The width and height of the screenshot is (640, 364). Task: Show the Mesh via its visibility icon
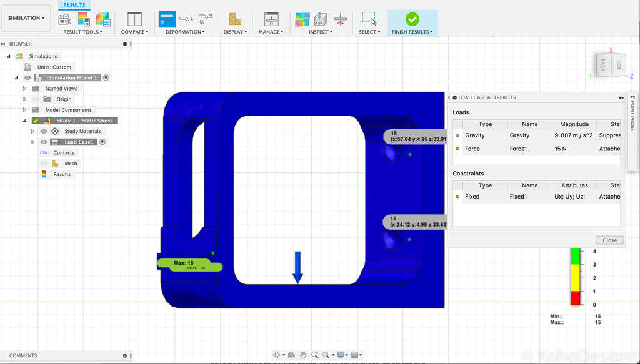coord(44,164)
